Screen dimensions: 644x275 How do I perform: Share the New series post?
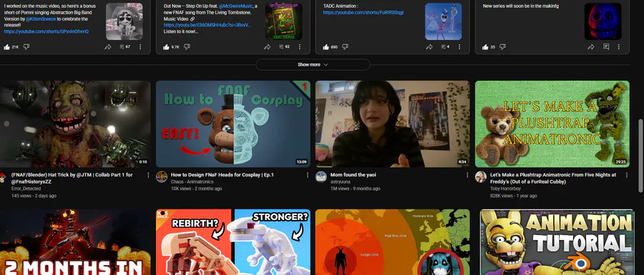point(591,47)
